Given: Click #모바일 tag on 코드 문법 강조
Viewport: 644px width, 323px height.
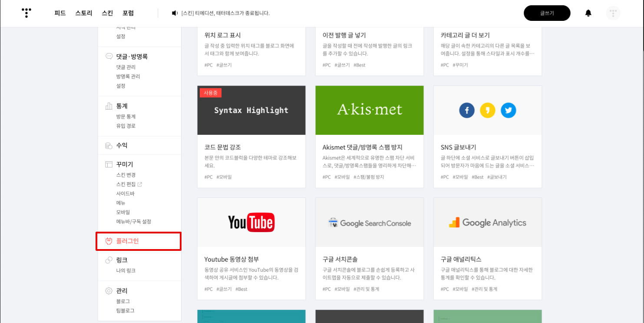Looking at the screenshot, I should pos(224,177).
